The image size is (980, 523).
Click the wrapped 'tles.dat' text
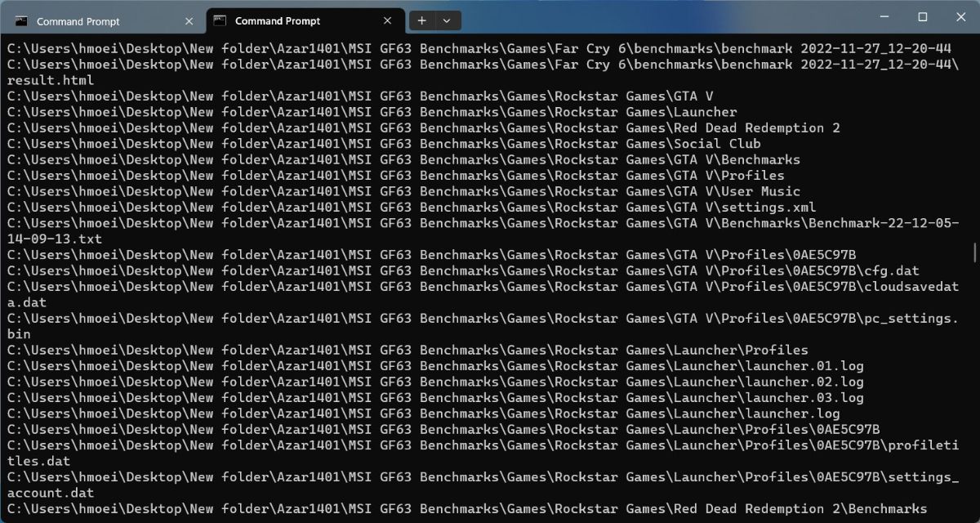38,461
